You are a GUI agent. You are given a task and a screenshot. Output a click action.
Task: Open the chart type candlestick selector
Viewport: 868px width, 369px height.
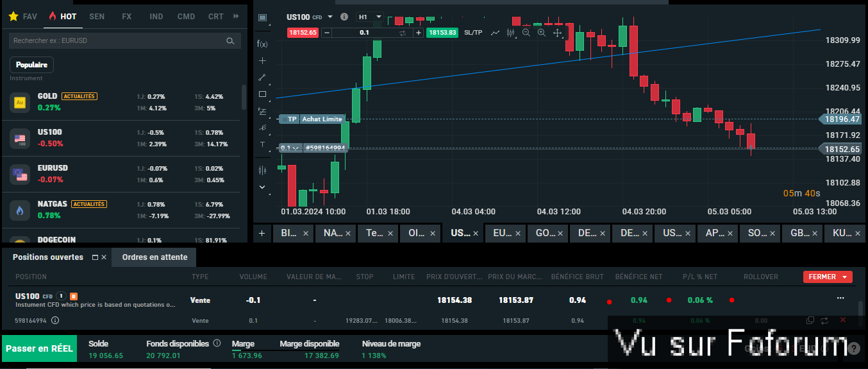[x=511, y=33]
